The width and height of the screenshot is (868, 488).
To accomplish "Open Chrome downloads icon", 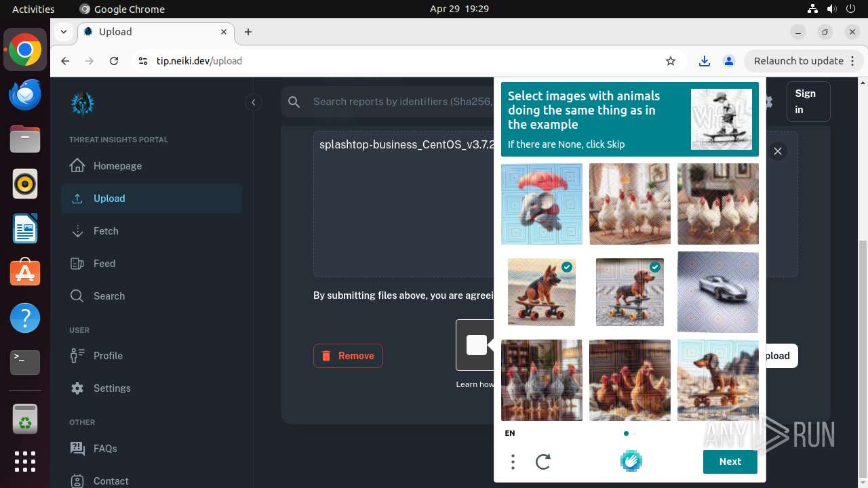I will (705, 61).
